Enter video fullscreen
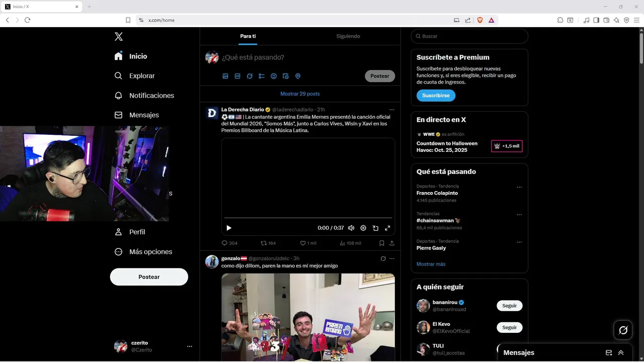Screen dimensions: 644x362 (x=387, y=228)
